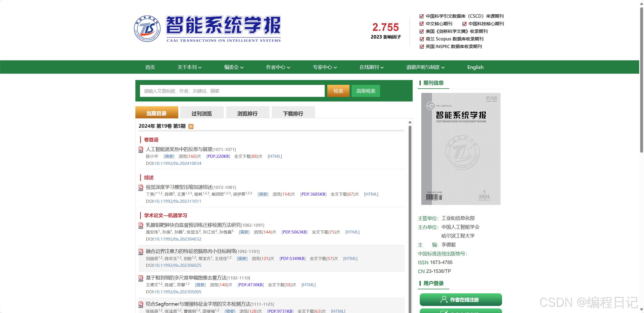
Task: Expand the 作者中心 dropdown menu
Action: point(278,67)
